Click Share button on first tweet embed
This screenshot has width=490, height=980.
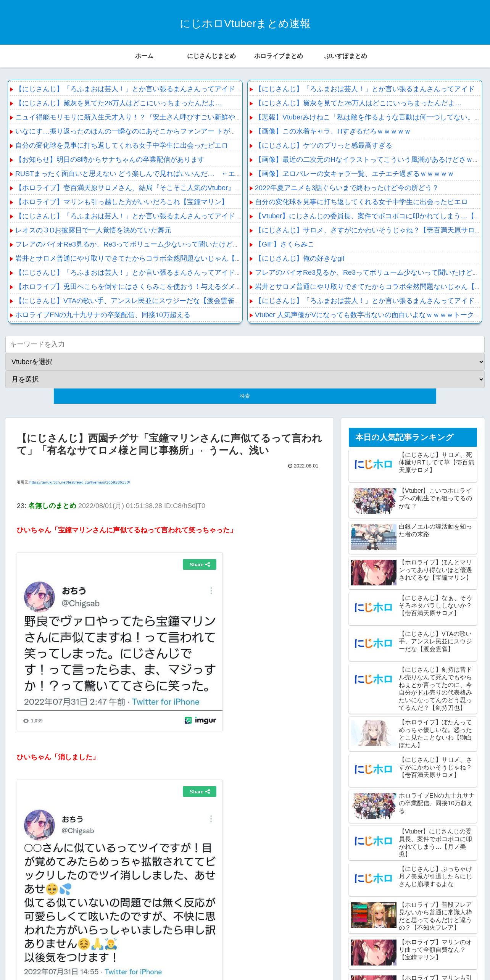[x=200, y=564]
